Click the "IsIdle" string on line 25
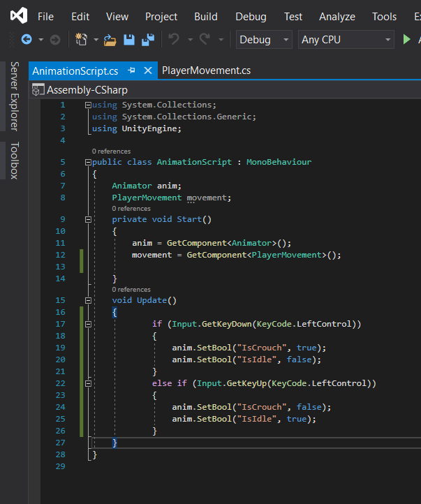Screen dimensions: 421x504 click(x=256, y=419)
